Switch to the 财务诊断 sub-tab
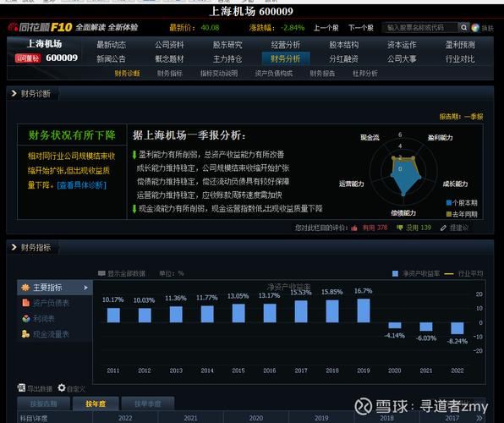Image resolution: width=504 pixels, height=423 pixels. pos(128,74)
